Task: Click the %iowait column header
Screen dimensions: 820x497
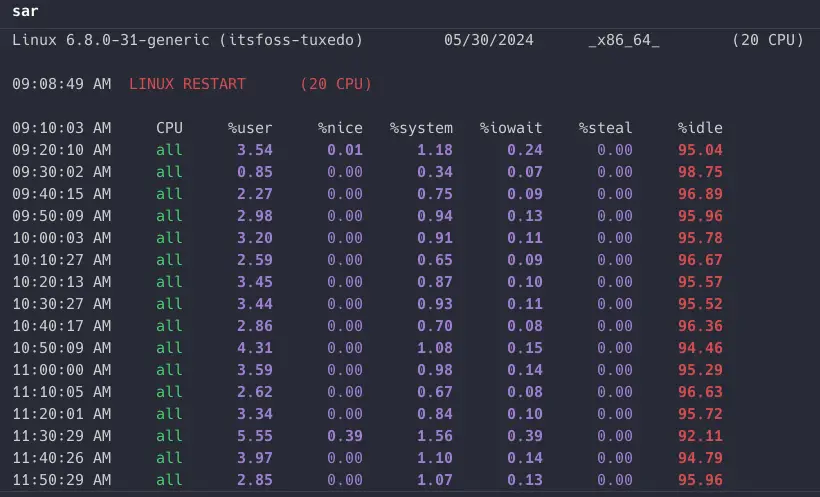Action: coord(511,128)
